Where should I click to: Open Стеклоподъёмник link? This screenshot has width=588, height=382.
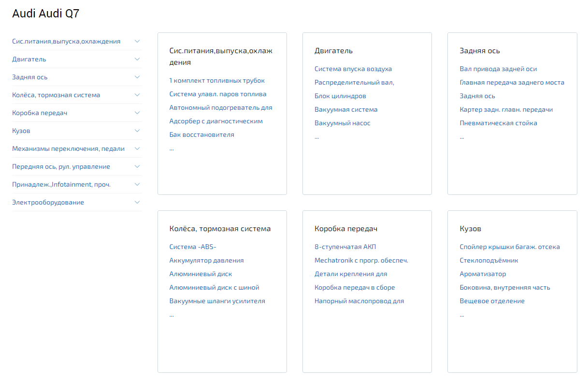coord(489,261)
